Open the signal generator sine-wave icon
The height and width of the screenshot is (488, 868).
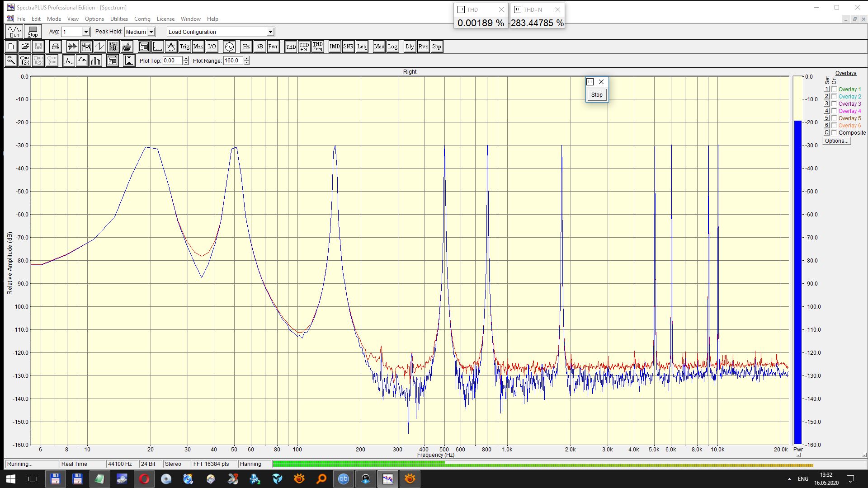(x=229, y=47)
